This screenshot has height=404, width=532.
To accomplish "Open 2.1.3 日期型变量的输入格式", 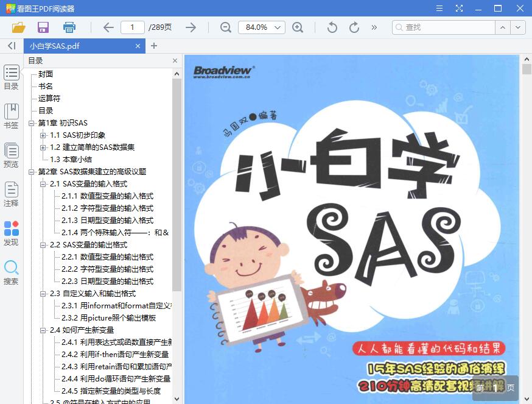I will (107, 221).
